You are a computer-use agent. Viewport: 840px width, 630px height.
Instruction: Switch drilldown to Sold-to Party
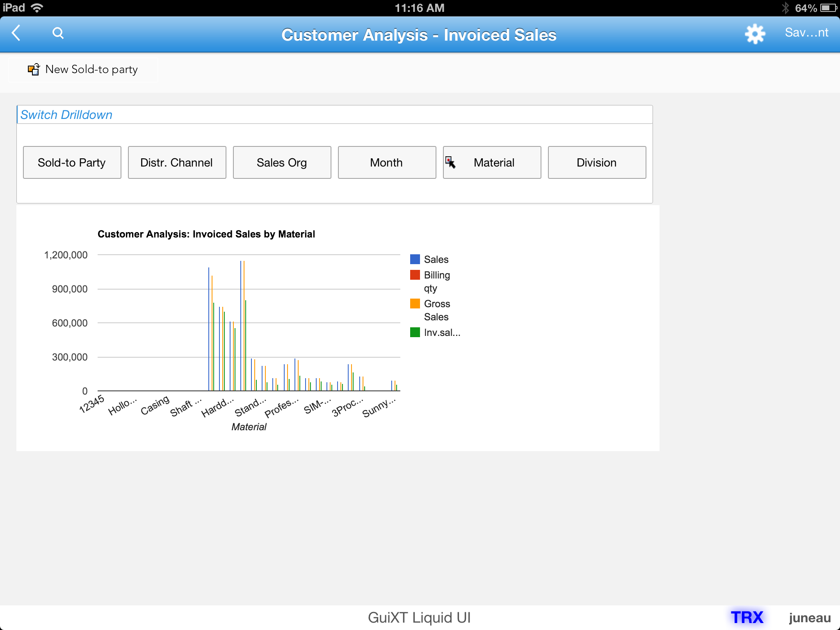coord(72,162)
